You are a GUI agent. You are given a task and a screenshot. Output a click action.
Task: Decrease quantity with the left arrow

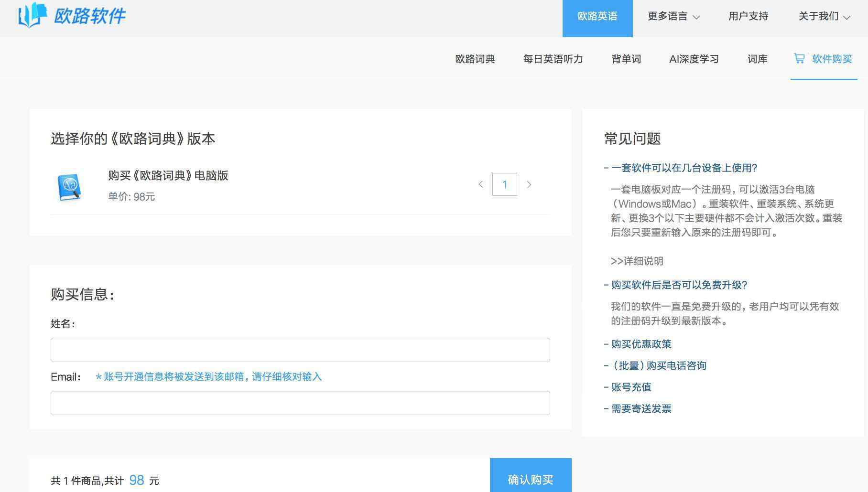[x=480, y=184]
